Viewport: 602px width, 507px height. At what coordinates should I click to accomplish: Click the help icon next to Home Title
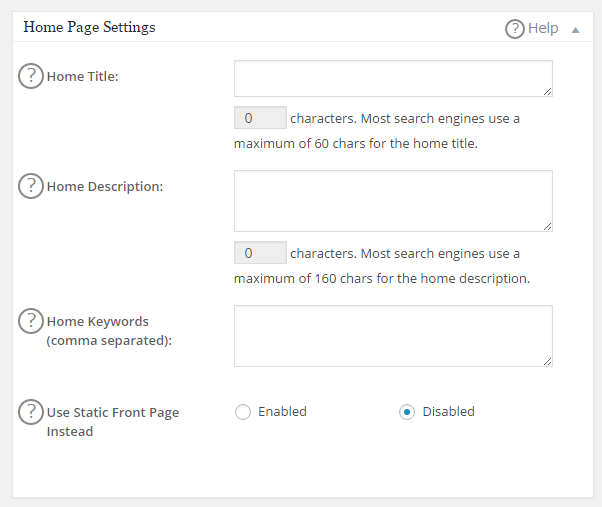click(x=31, y=76)
